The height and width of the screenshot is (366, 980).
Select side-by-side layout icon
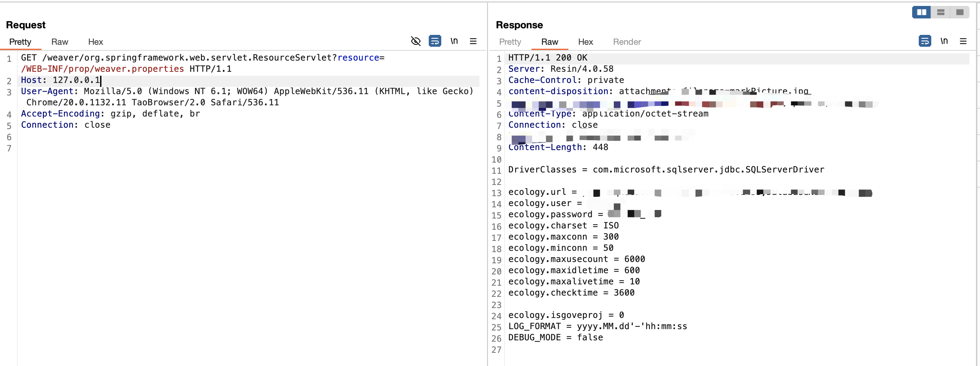coord(922,12)
